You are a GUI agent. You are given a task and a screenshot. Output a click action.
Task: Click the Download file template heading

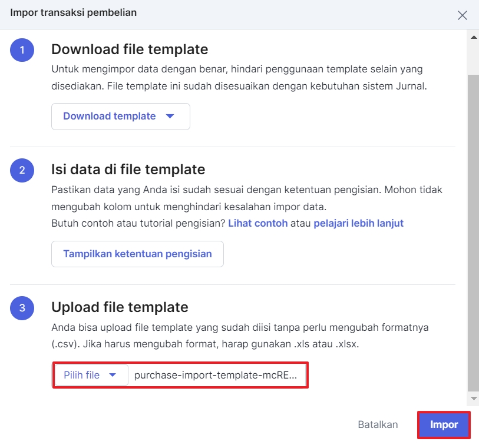point(130,49)
